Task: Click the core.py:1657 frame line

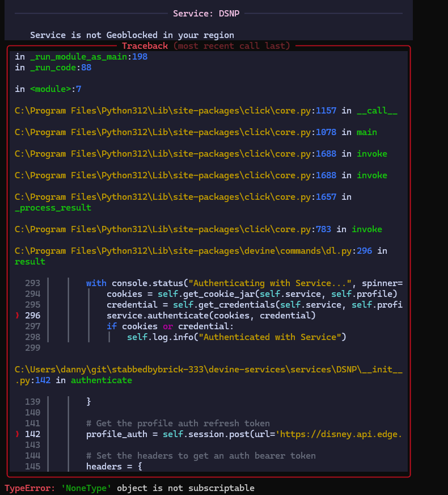Action: (x=183, y=197)
